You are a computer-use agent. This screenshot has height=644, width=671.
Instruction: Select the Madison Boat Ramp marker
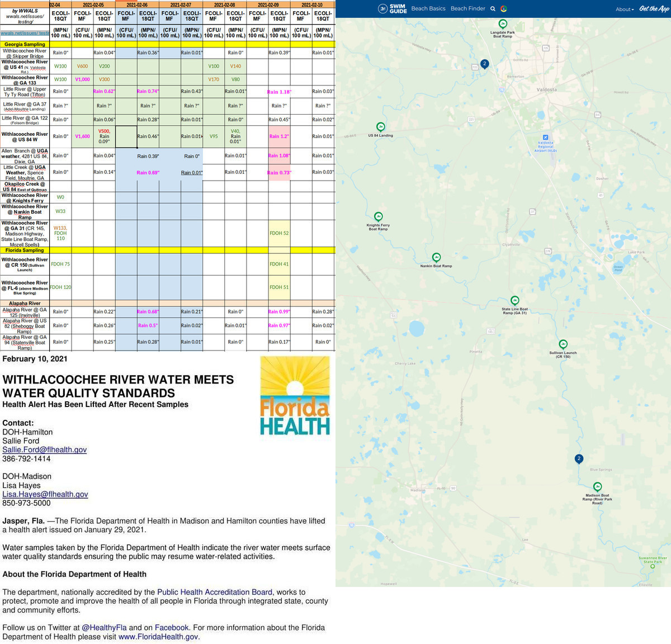tap(597, 487)
